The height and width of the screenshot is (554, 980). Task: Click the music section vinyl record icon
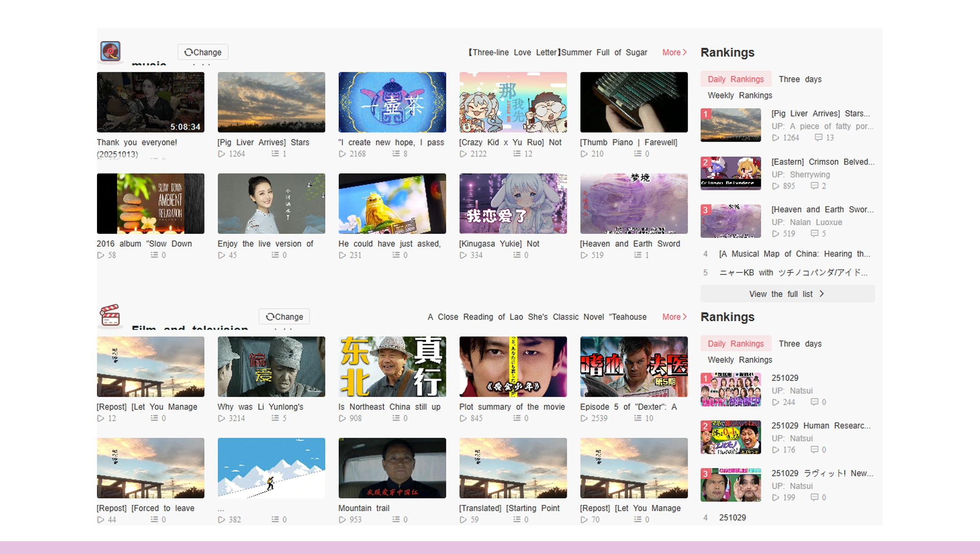click(110, 52)
